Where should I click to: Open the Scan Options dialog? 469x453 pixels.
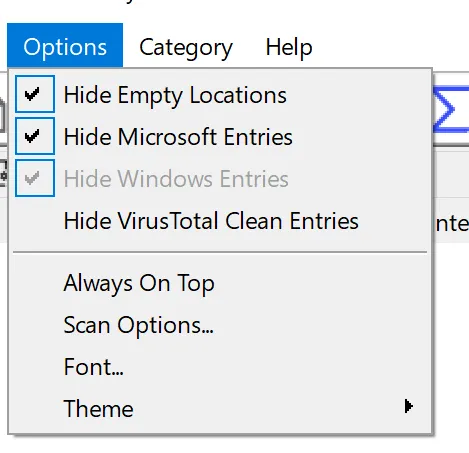[x=220, y=325]
